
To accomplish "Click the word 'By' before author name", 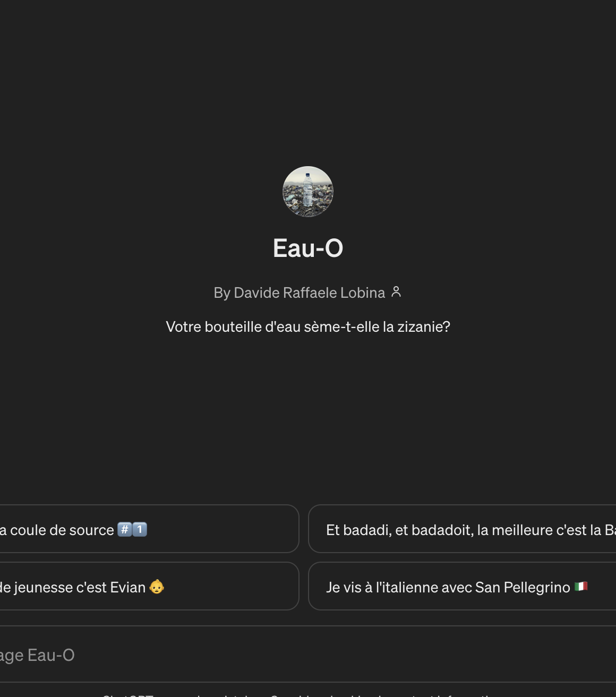I will 222,292.
